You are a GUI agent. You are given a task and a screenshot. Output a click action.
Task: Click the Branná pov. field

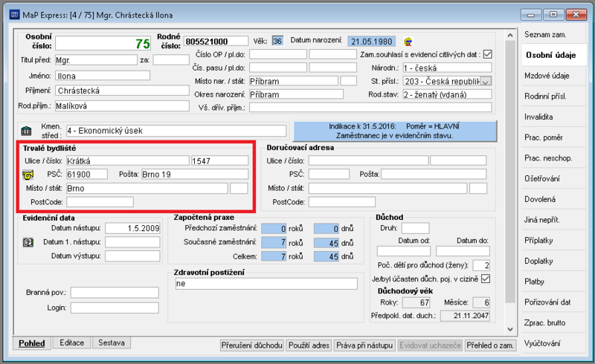115,293
